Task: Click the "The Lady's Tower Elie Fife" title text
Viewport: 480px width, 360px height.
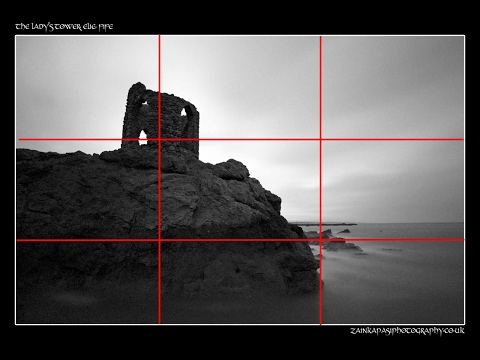Action: [x=64, y=27]
